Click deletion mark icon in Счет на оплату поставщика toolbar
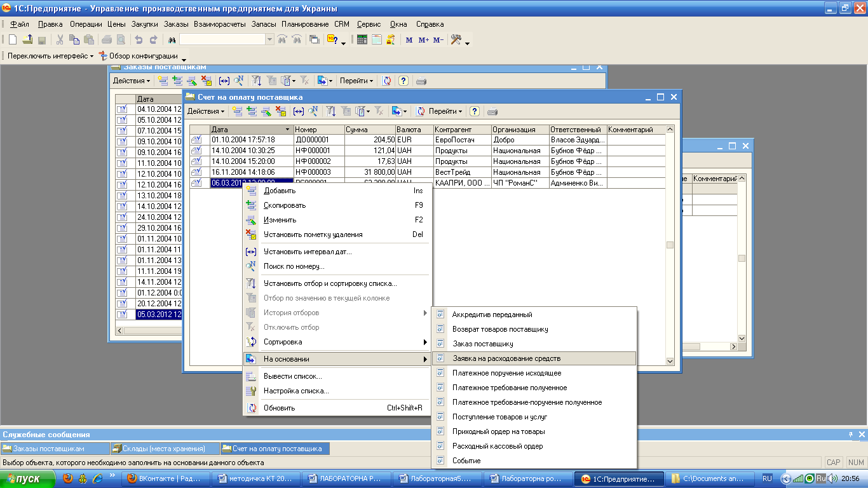Viewport: 868px width, 488px height. click(x=281, y=111)
